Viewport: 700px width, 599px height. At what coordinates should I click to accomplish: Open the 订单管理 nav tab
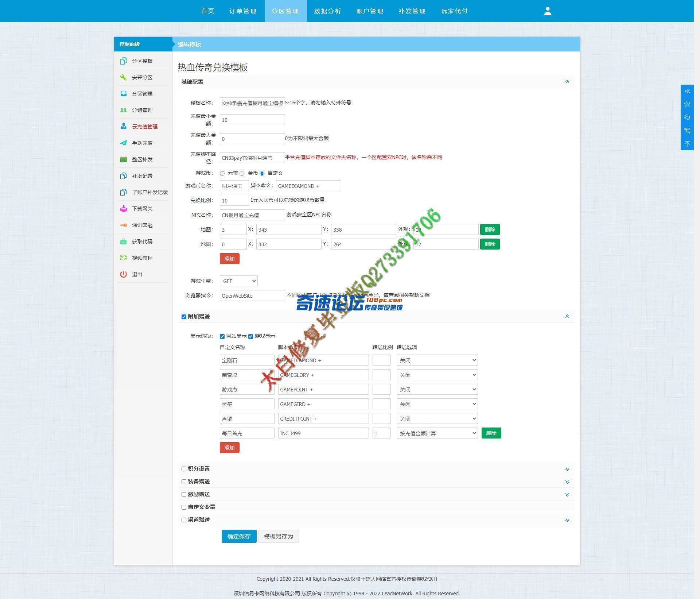tap(243, 11)
